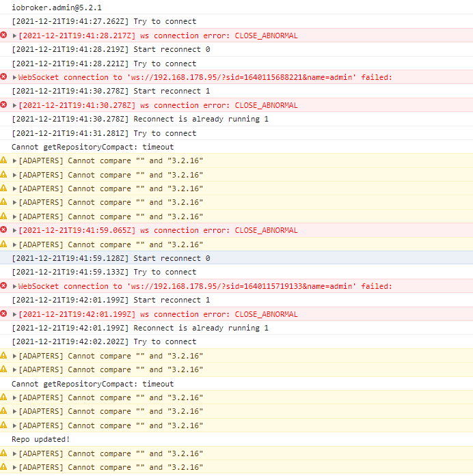This screenshot has width=473, height=476.
Task: Click the iobroker.admin@5.2.1 text line
Action: (57, 8)
